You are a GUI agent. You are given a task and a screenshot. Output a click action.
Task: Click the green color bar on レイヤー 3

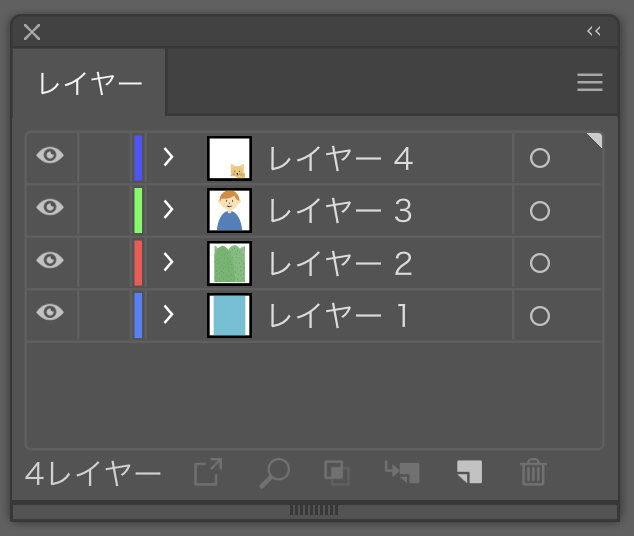click(x=138, y=210)
